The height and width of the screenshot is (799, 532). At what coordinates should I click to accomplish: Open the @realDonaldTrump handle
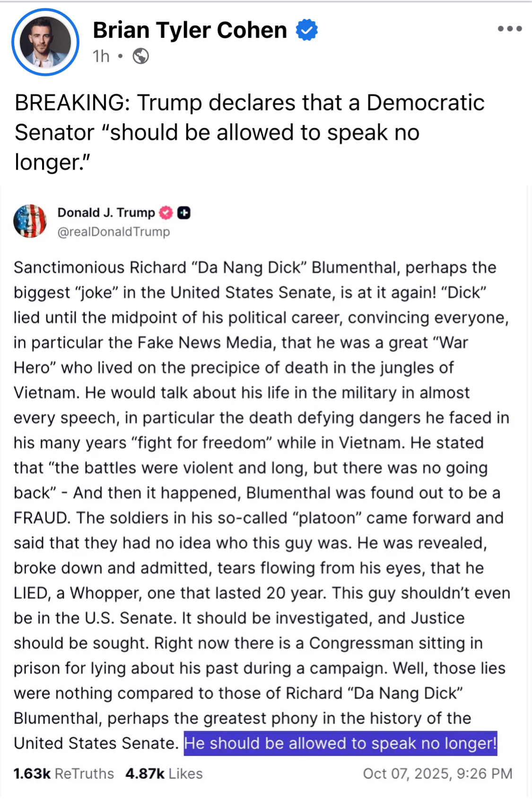pos(113,232)
